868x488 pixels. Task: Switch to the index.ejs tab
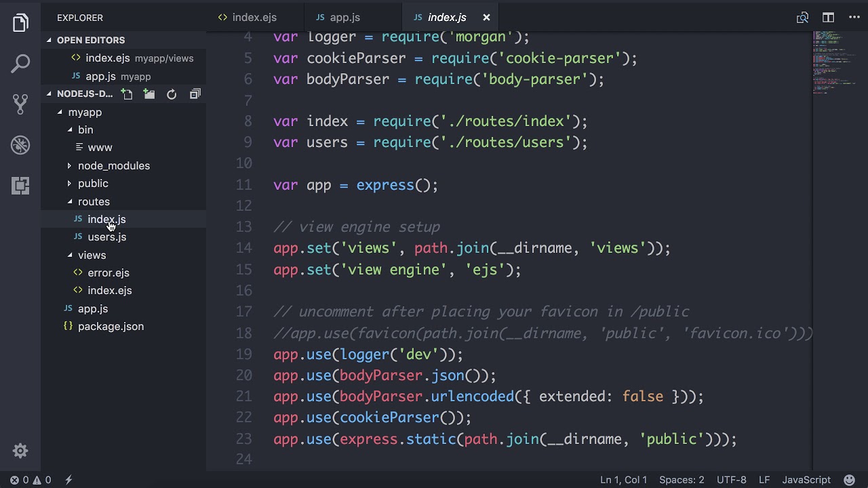coord(254,18)
